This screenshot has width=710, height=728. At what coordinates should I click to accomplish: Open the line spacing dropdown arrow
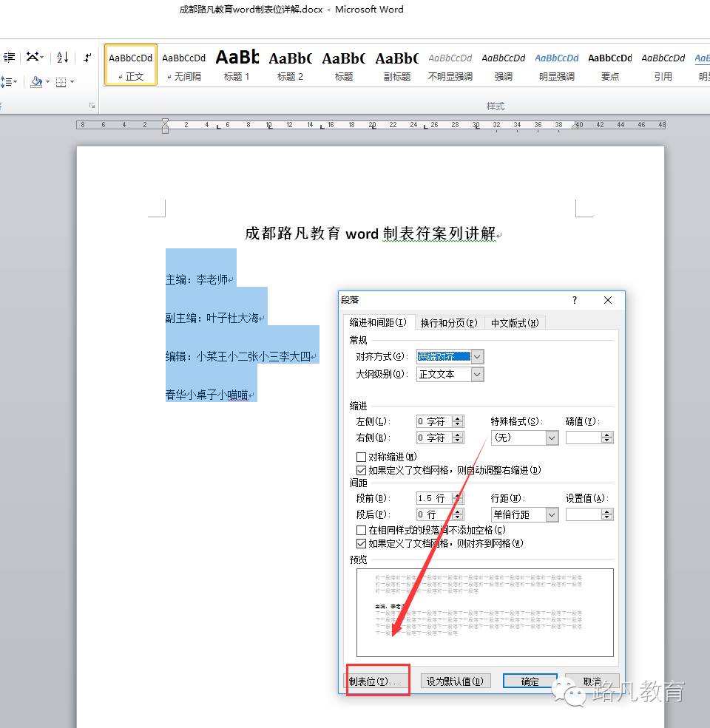[16, 82]
